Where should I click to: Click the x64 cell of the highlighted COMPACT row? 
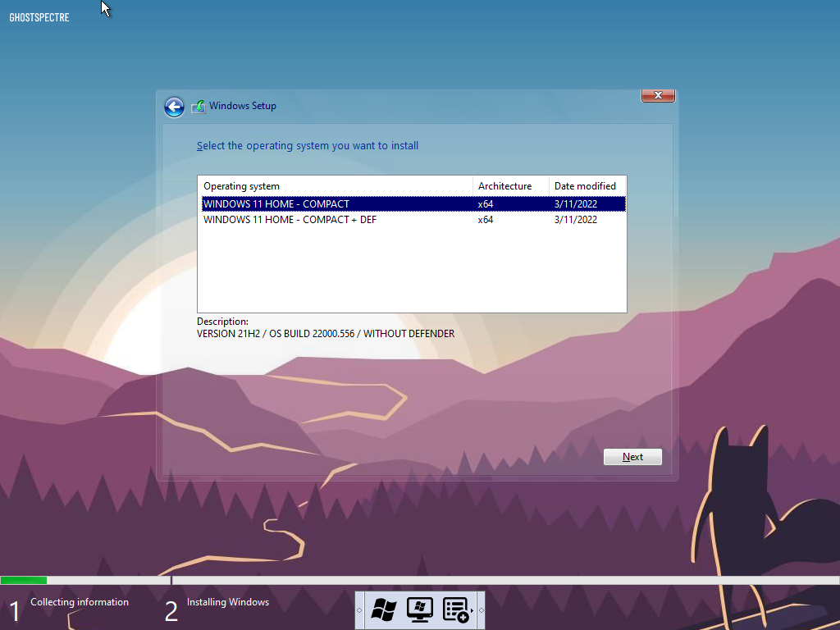(x=486, y=204)
